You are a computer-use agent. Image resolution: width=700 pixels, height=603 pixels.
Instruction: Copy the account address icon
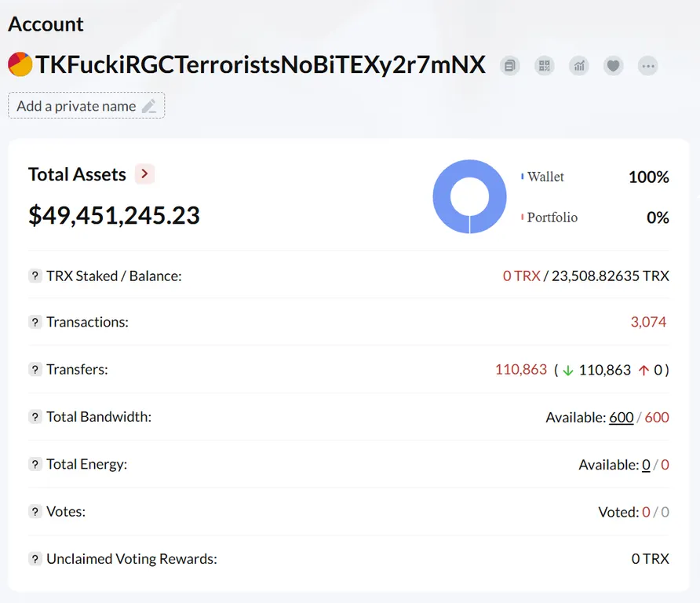click(x=509, y=66)
